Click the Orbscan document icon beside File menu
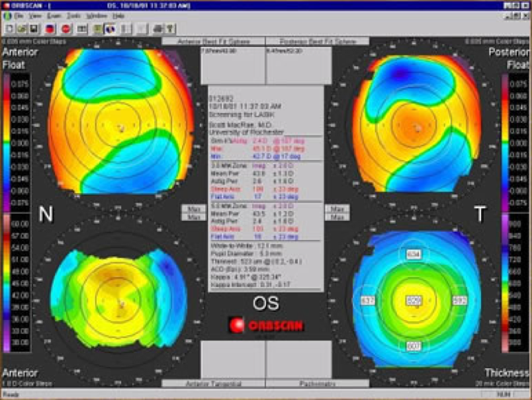This screenshot has width=532, height=400. point(7,16)
